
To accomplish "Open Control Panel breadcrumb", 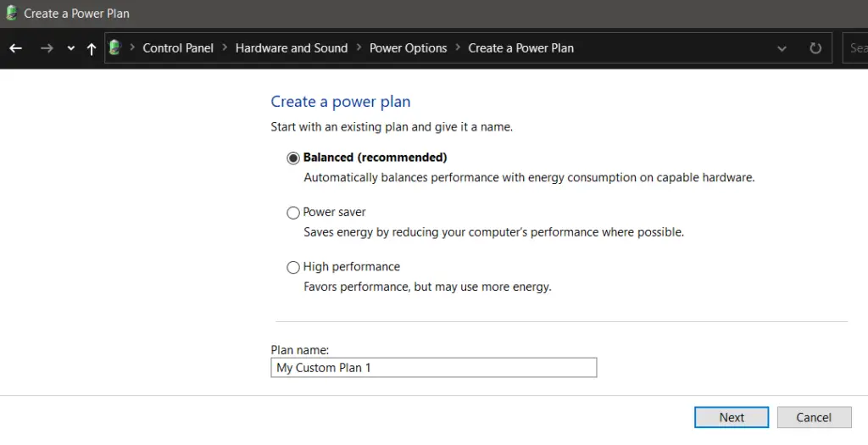I will tap(178, 48).
